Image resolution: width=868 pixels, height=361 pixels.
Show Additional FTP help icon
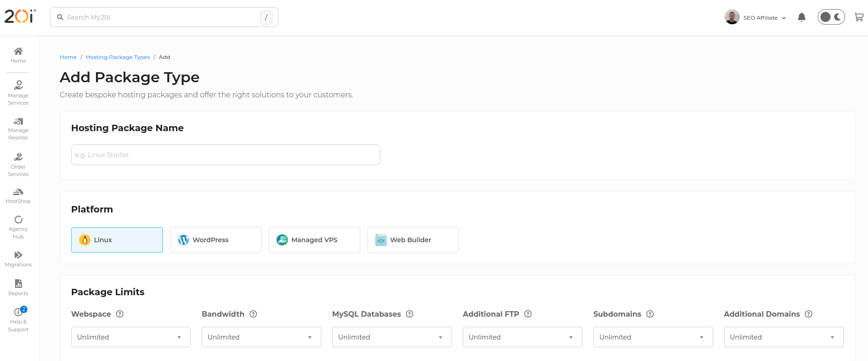(528, 314)
